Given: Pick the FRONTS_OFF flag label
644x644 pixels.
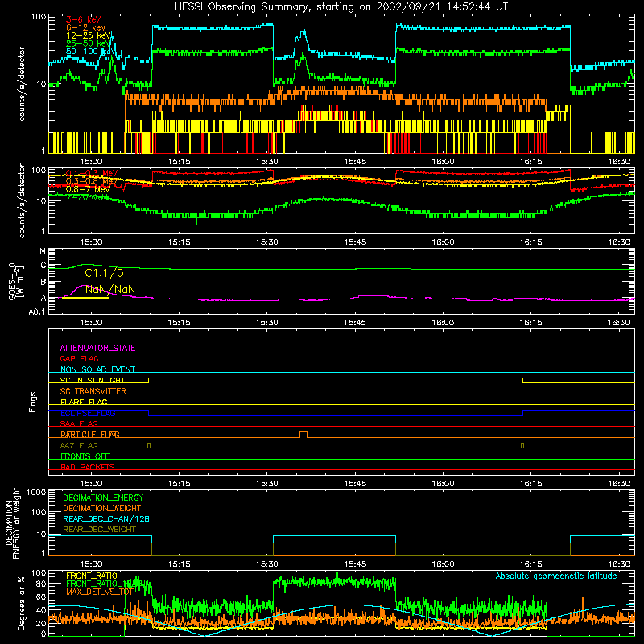Looking at the screenshot, I should click(x=85, y=456).
